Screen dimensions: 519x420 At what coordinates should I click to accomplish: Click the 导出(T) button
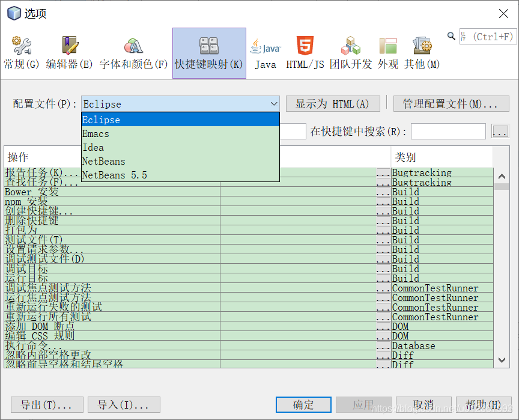tap(46, 404)
